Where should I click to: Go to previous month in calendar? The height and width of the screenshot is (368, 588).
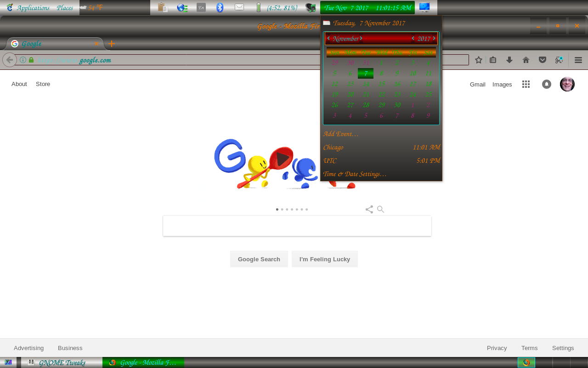(x=328, y=39)
